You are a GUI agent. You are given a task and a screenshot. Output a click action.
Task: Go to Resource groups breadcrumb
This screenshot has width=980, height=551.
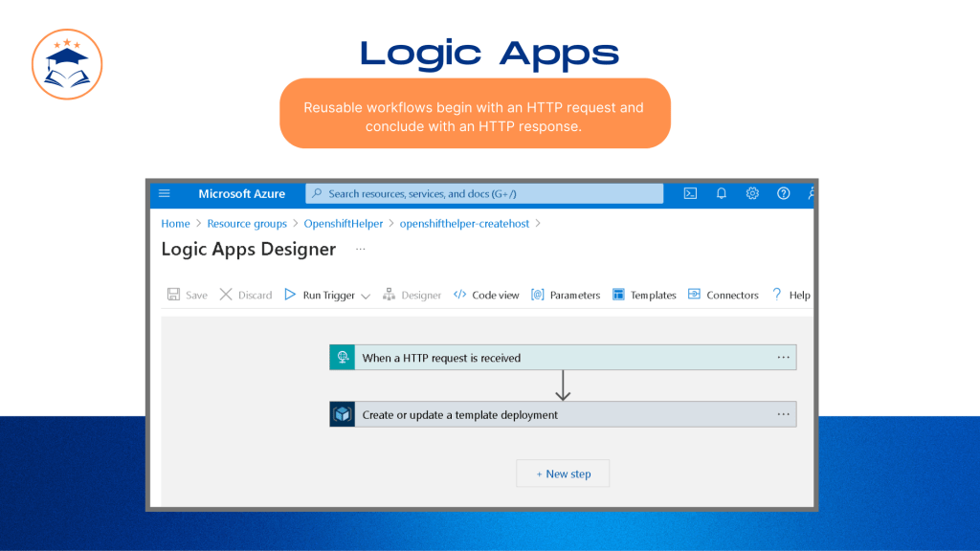click(247, 224)
